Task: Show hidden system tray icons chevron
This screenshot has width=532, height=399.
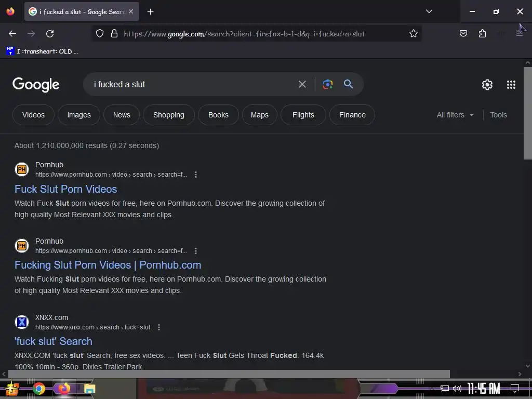Action: 432,389
